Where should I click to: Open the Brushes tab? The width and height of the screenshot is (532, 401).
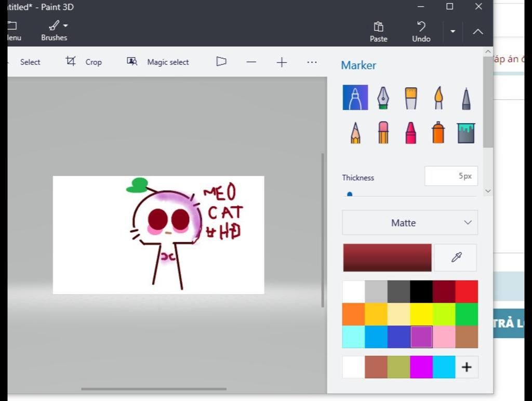[x=54, y=31]
